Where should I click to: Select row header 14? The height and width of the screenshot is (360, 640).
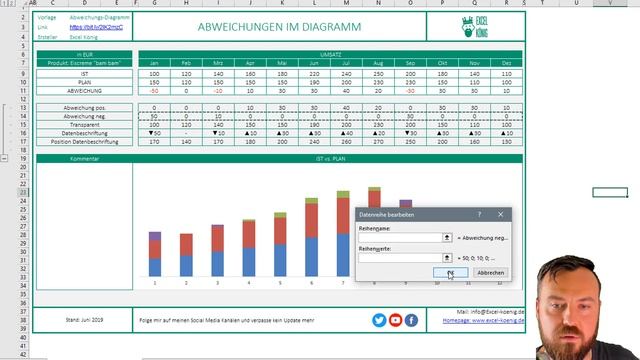point(23,116)
